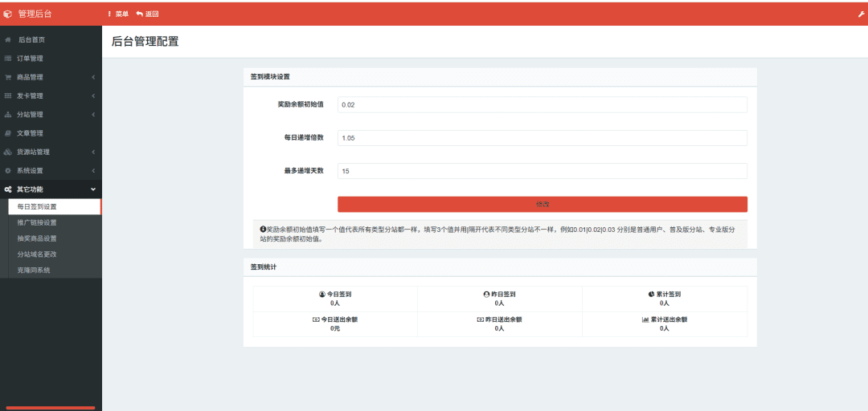The image size is (868, 411).
Task: Click the gears icon for 其它功能
Action: [x=8, y=189]
